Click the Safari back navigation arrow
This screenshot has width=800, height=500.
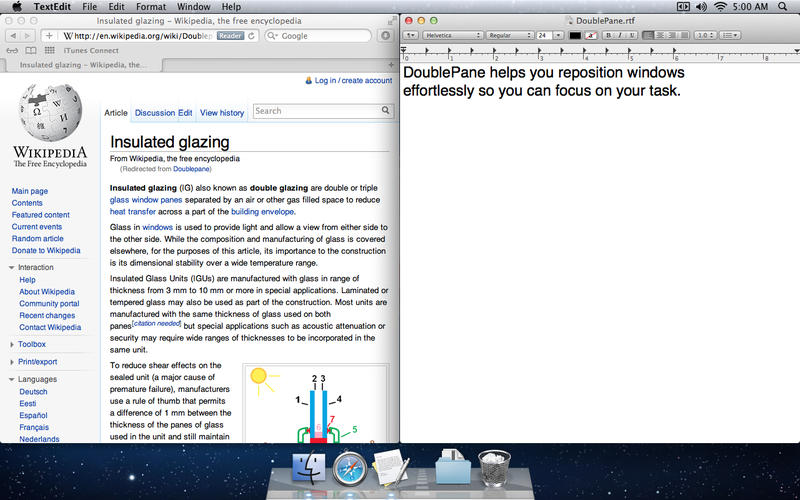13,36
